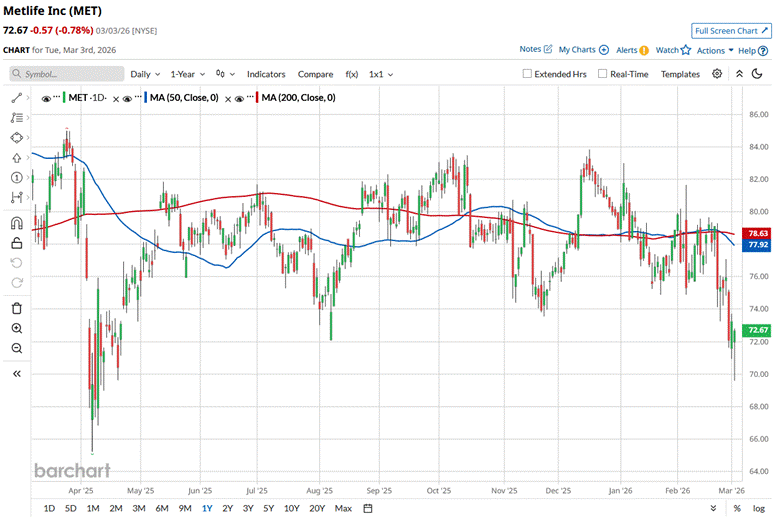Undo last chart action

tap(16, 263)
